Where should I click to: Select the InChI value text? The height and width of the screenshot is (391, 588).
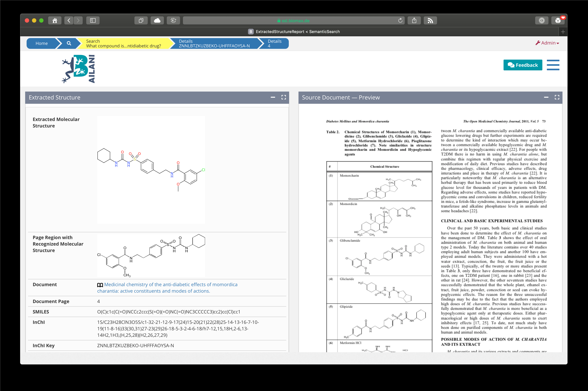[x=178, y=329]
